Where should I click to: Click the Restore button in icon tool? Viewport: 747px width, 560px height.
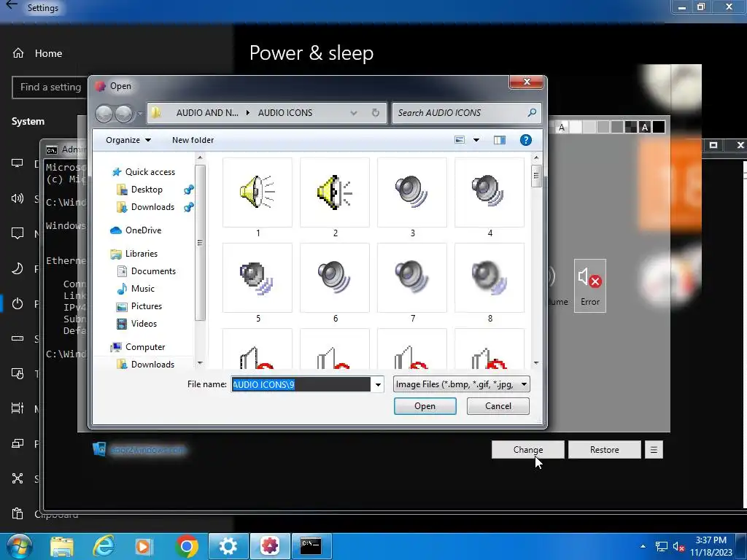[605, 449]
